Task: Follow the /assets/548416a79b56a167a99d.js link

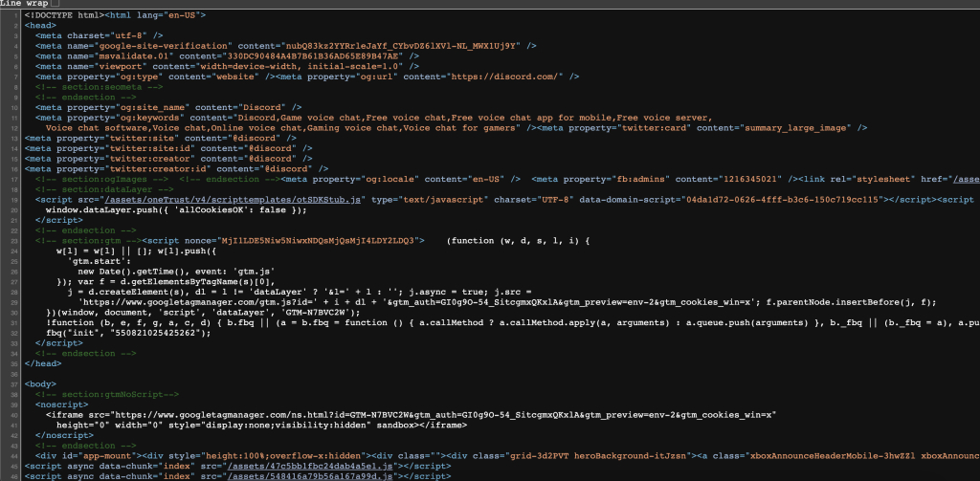Action: [312, 476]
